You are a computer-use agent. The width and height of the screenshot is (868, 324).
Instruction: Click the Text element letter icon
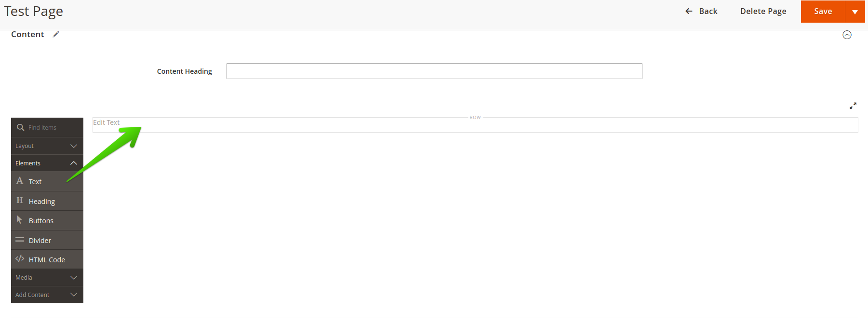click(x=20, y=181)
